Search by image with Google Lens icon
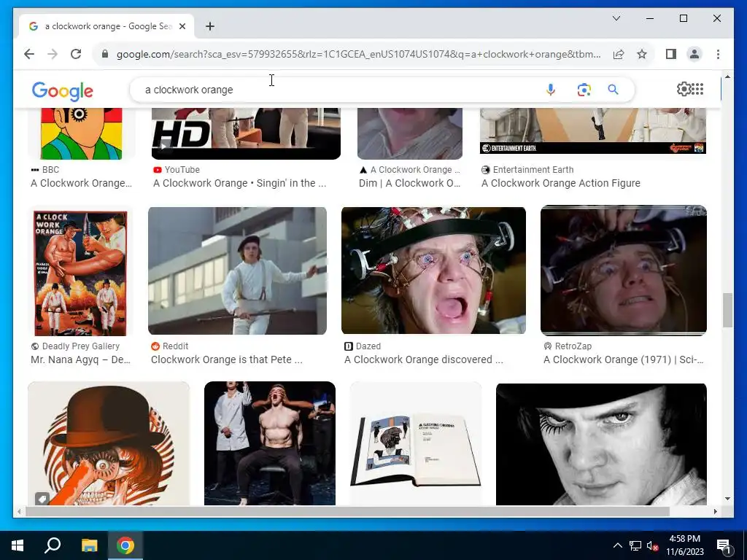The image size is (747, 560). [584, 90]
